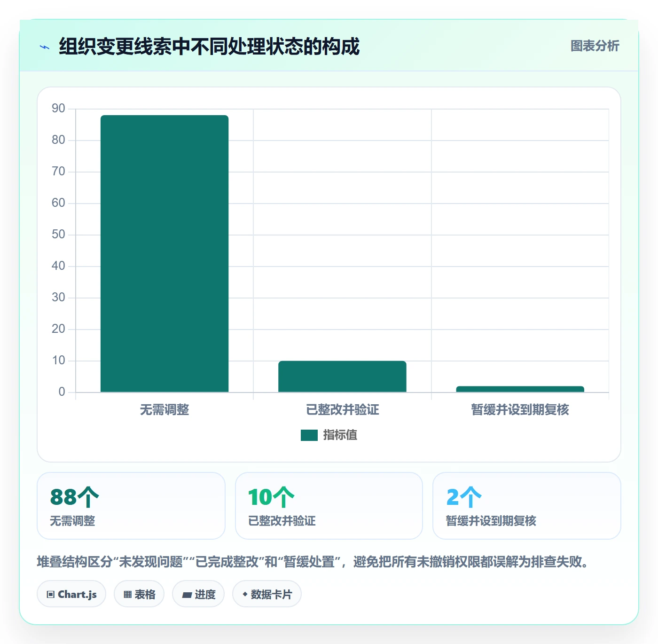
Task: Click the y-axis value 10
Action: (58, 361)
